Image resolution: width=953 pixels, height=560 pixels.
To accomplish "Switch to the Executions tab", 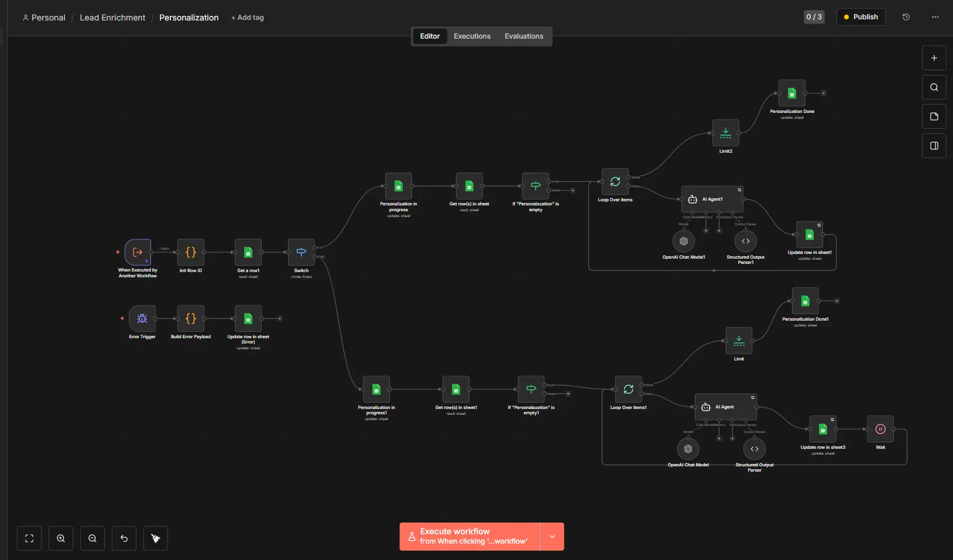I will (472, 36).
